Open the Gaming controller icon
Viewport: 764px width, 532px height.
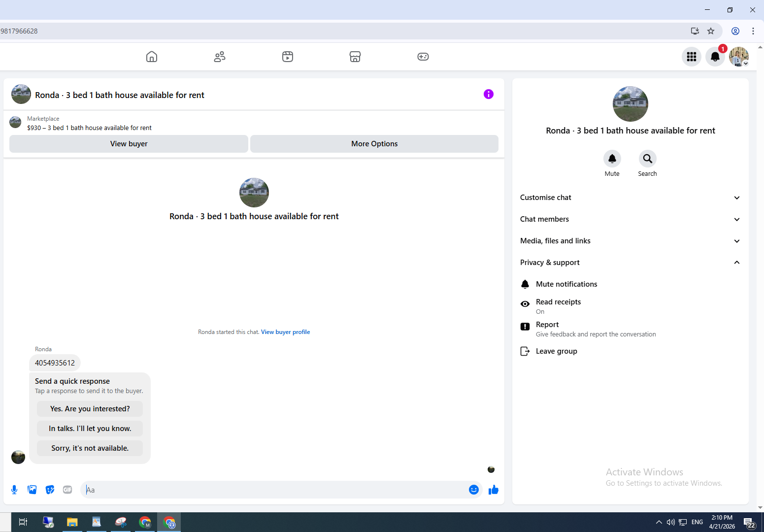coord(423,57)
